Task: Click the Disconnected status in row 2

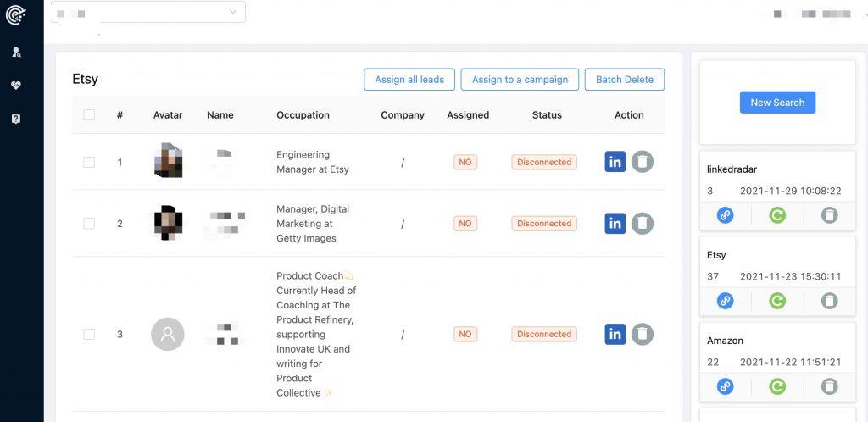Action: pyautogui.click(x=544, y=224)
